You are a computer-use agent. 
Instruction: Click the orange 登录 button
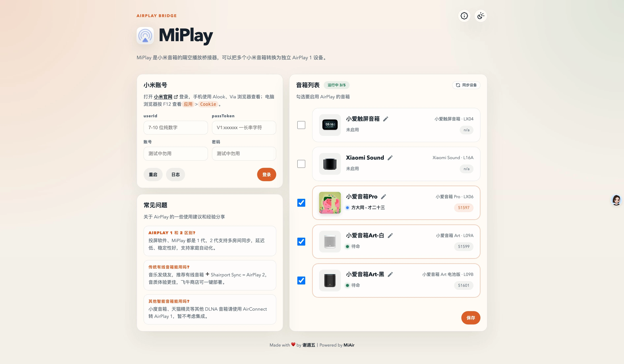267,174
